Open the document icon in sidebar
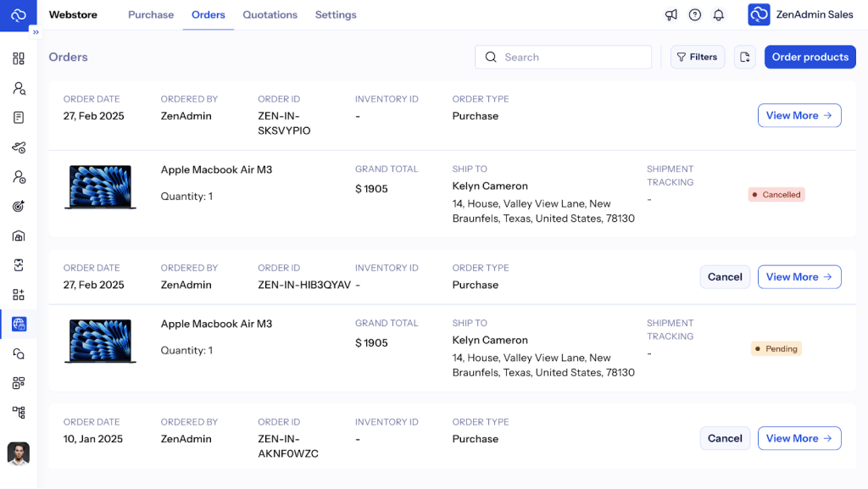 (x=19, y=118)
